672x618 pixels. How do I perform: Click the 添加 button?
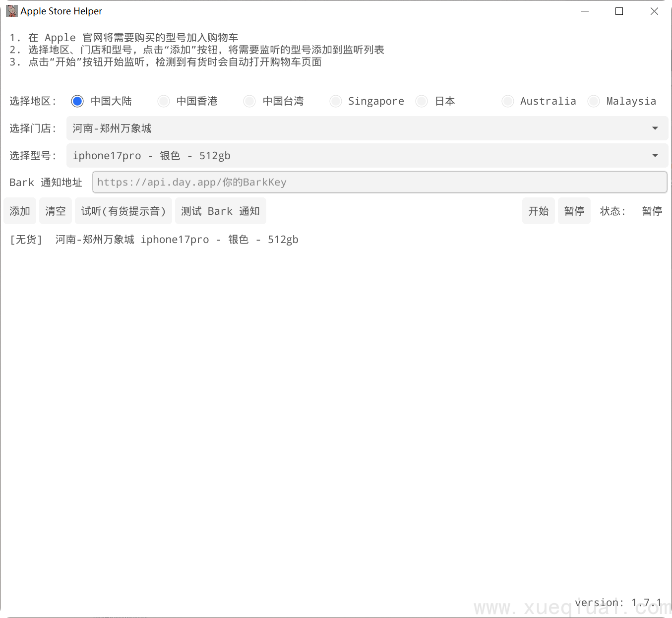20,211
